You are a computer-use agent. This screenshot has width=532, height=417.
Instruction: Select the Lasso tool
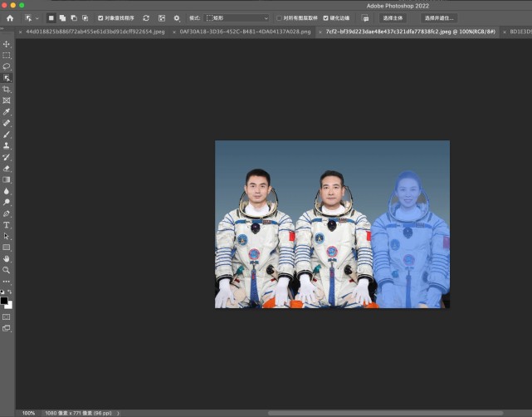click(x=7, y=66)
